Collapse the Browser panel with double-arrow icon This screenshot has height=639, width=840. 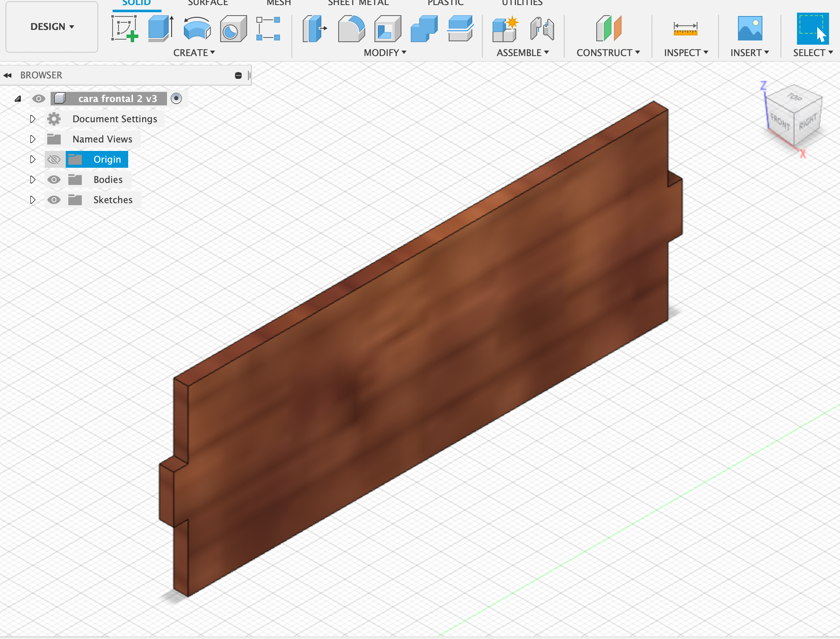(x=8, y=75)
